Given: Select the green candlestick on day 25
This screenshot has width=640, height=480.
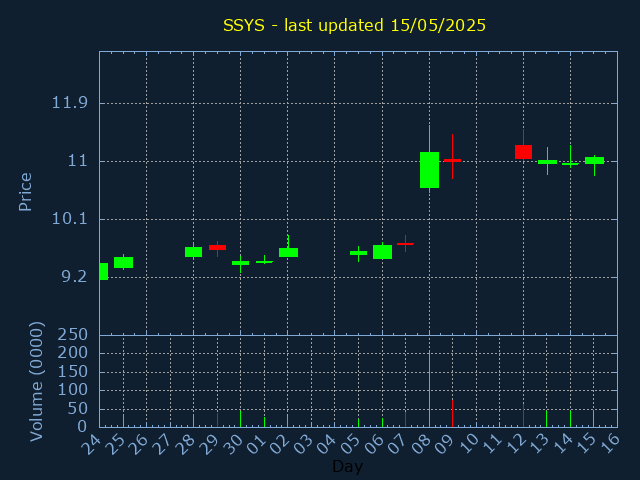Looking at the screenshot, I should [123, 262].
